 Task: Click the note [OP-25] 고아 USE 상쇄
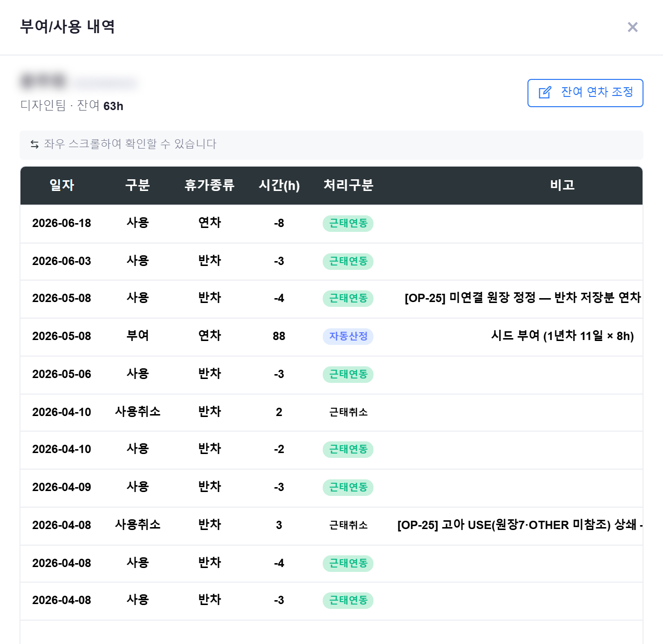[520, 525]
